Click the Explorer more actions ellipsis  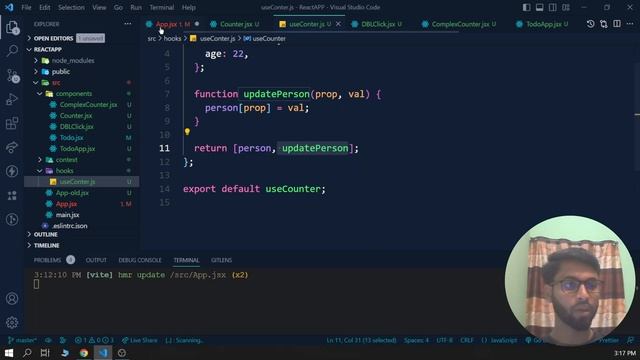[128, 24]
